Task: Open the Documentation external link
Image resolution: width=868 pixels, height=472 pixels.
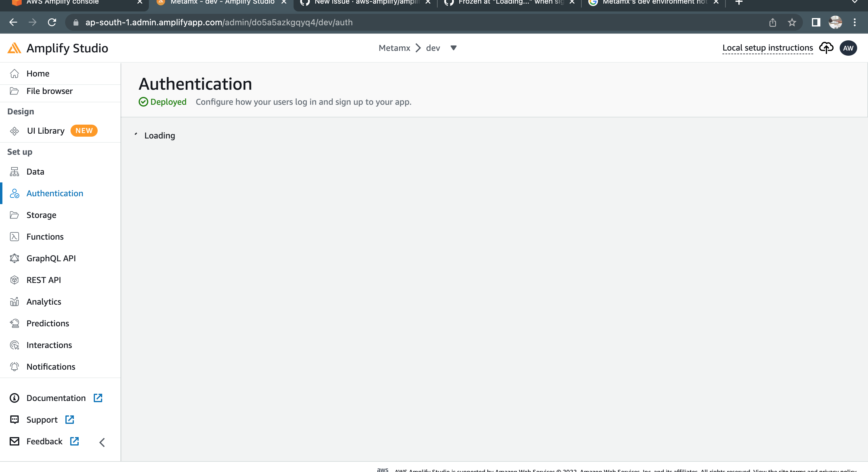Action: (56, 398)
